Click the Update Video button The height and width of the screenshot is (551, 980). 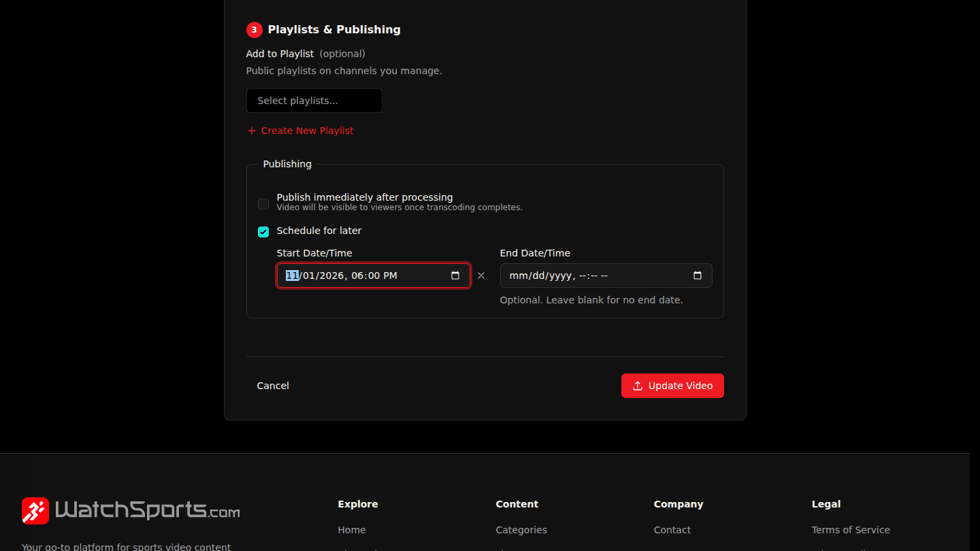[672, 386]
